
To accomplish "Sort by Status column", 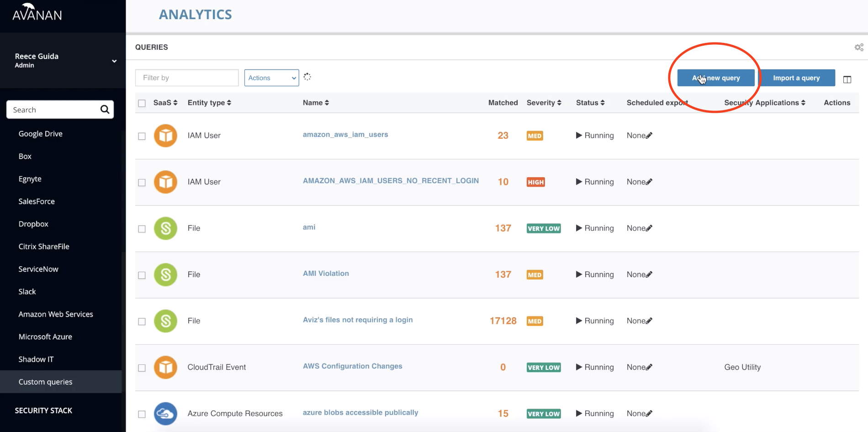I will coord(590,103).
